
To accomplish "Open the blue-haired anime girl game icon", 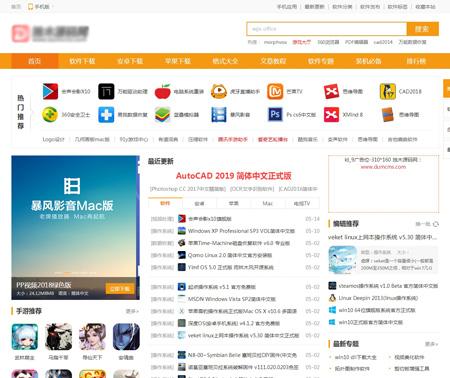I will [25, 337].
